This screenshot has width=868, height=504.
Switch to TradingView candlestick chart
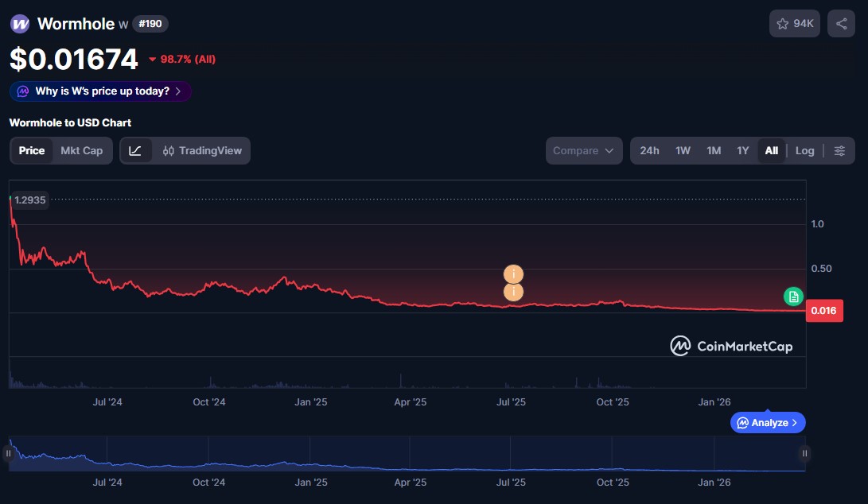click(x=202, y=151)
